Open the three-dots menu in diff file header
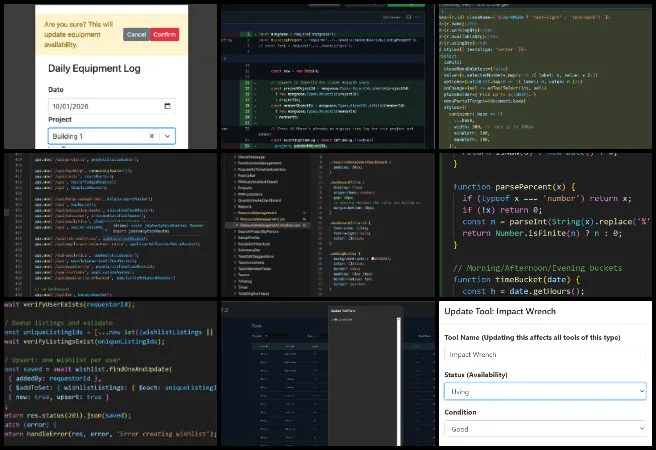This screenshot has height=450, width=656. (418, 17)
